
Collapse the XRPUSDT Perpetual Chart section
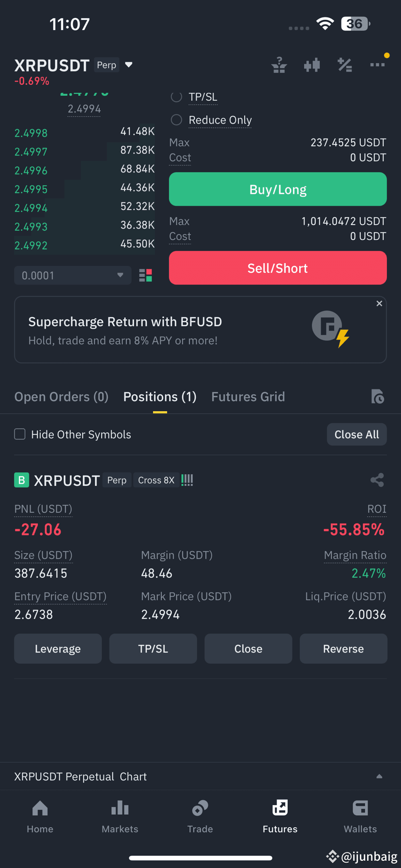(380, 776)
